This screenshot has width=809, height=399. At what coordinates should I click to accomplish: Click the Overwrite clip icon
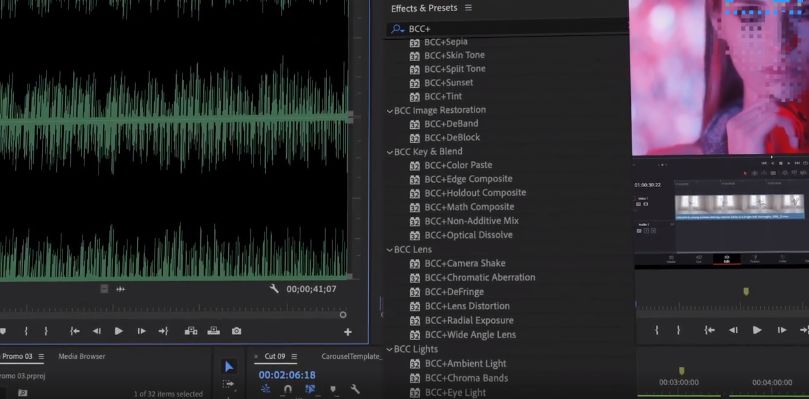click(x=214, y=331)
